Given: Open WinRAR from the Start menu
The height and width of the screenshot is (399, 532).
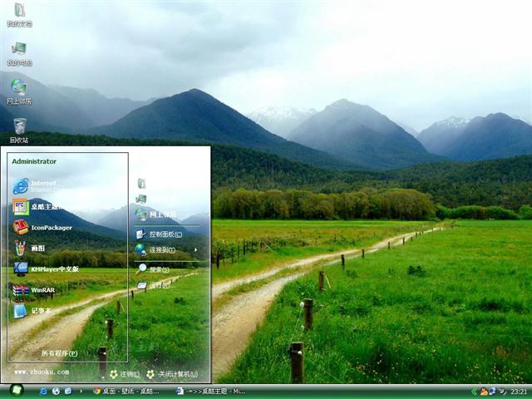Looking at the screenshot, I should [34, 290].
